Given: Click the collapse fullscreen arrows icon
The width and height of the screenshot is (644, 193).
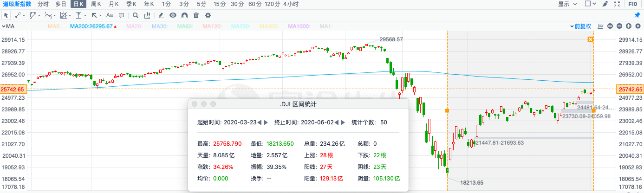Looking at the screenshot, I should (617, 4).
